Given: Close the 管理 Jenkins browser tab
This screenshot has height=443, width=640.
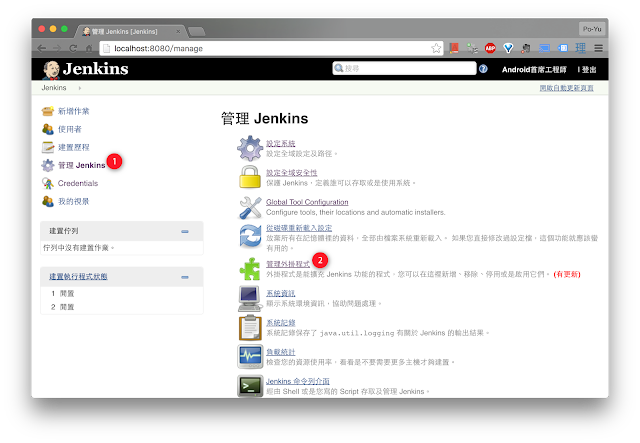Looking at the screenshot, I should pos(178,31).
